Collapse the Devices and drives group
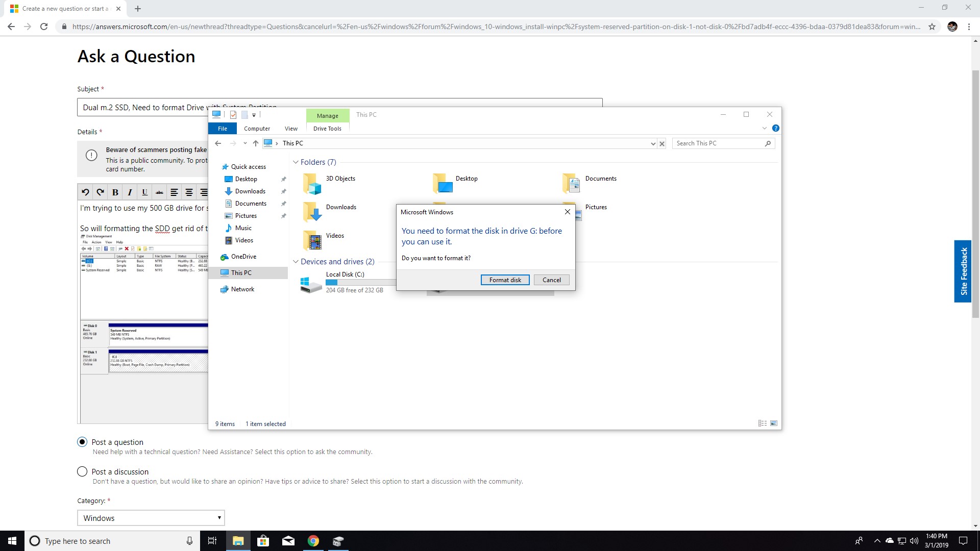980x551 pixels. coord(296,262)
